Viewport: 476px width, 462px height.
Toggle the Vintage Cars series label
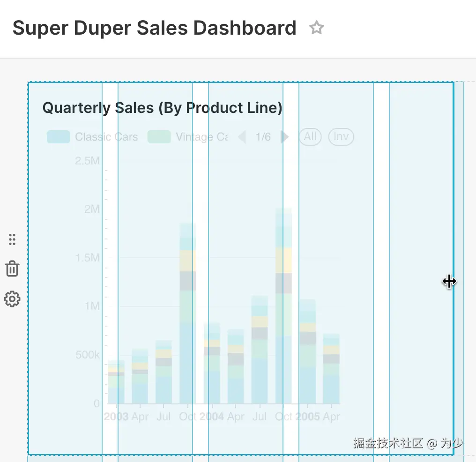coord(202,137)
